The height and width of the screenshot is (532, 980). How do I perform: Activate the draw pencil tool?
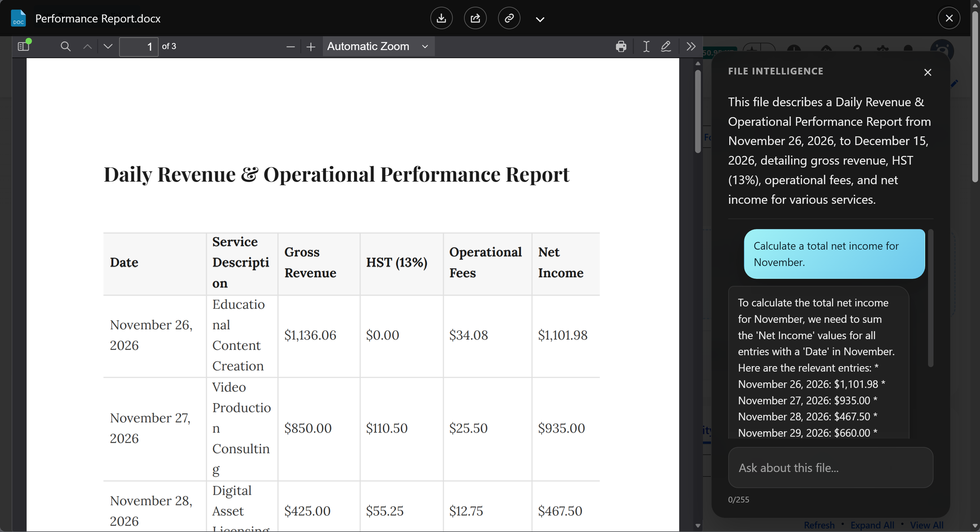(666, 47)
